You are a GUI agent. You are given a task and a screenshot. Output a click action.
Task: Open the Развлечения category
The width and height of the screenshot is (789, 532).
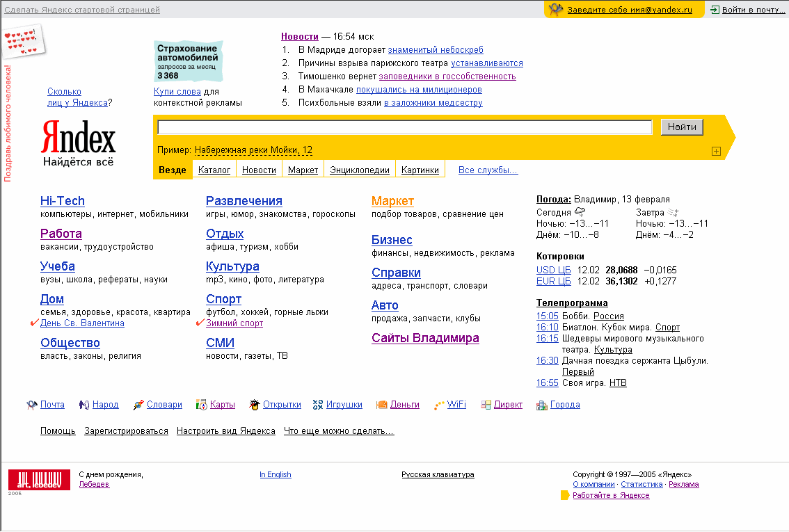pyautogui.click(x=244, y=201)
